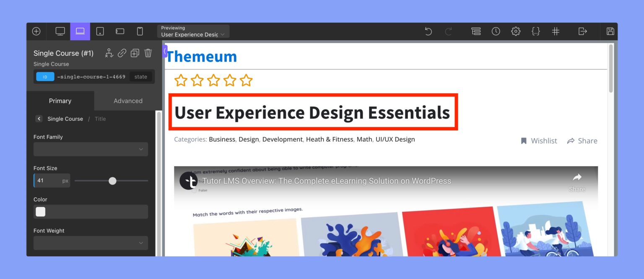Switch to tablet preview mode

coord(100,31)
